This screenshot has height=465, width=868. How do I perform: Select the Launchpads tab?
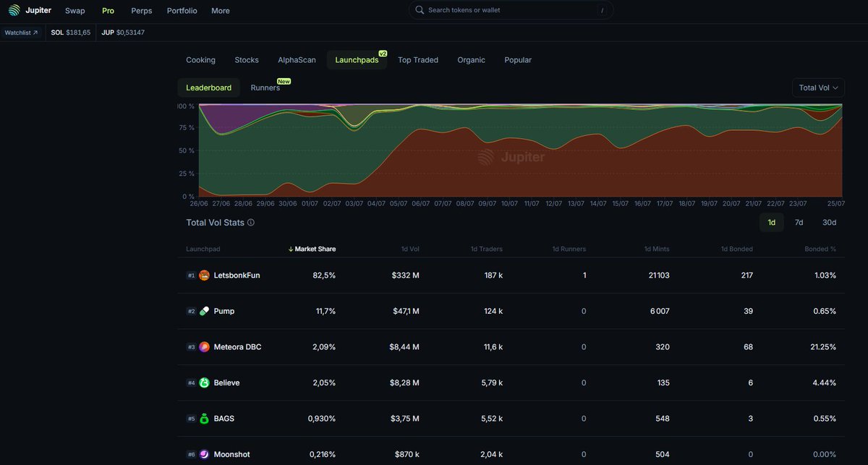click(x=357, y=60)
